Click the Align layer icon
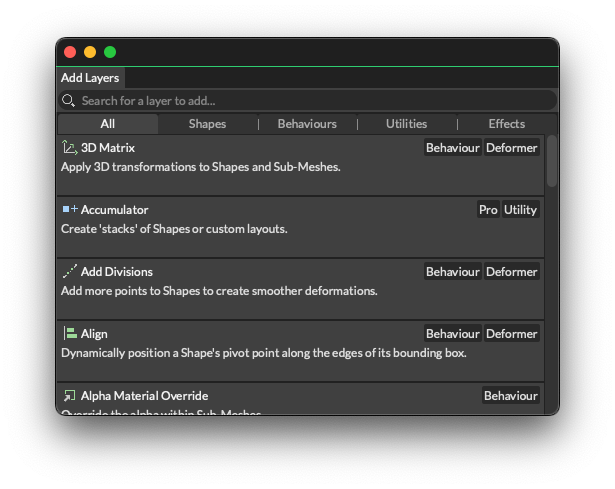Image resolution: width=615 pixels, height=489 pixels. (x=69, y=334)
